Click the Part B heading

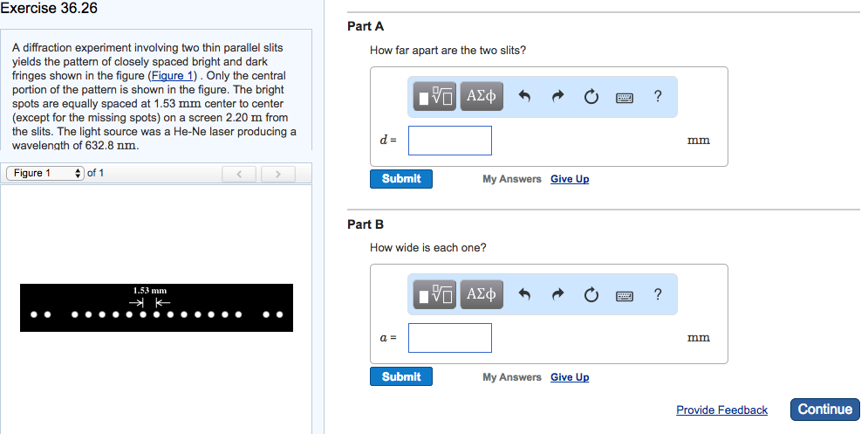[x=366, y=224]
